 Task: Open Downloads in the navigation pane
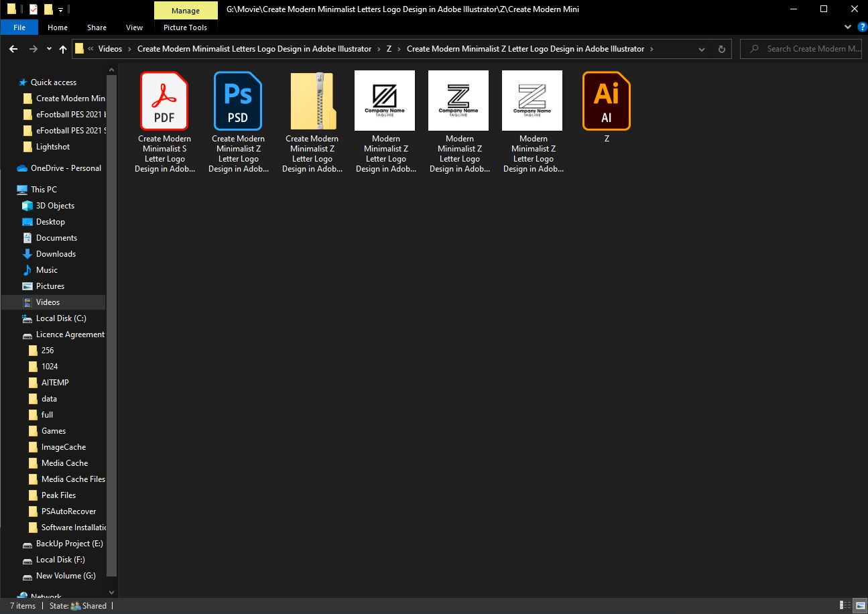tap(56, 254)
